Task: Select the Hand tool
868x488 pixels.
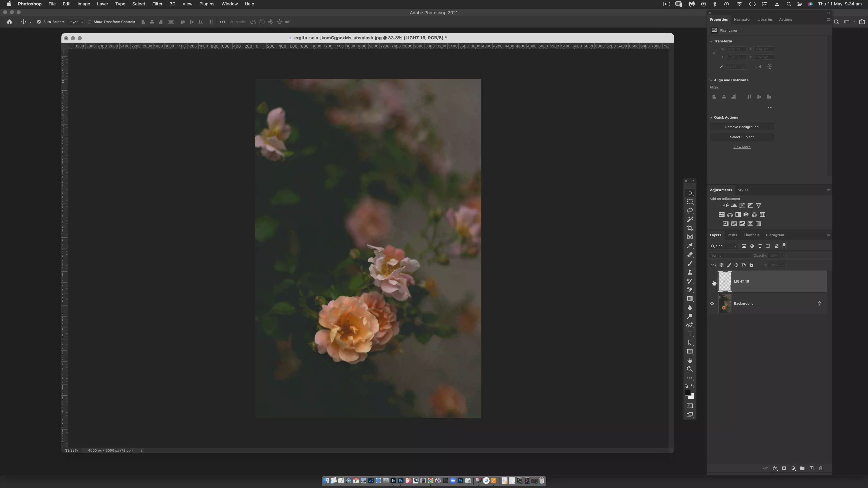Action: pos(690,360)
